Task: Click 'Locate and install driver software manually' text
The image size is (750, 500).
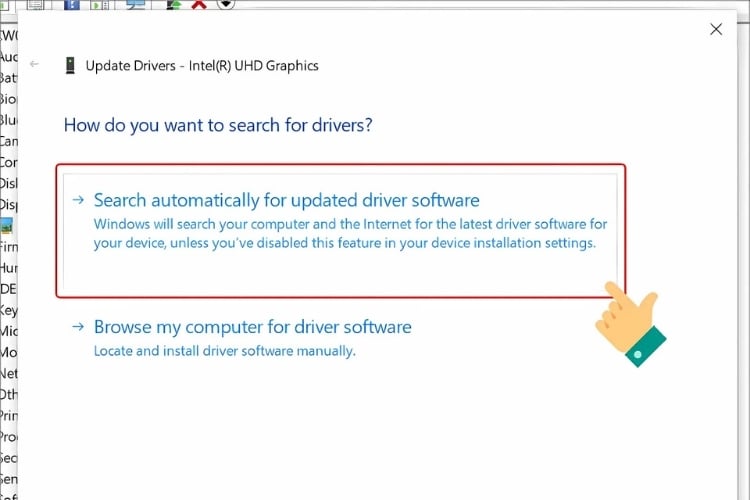Action: coord(224,351)
